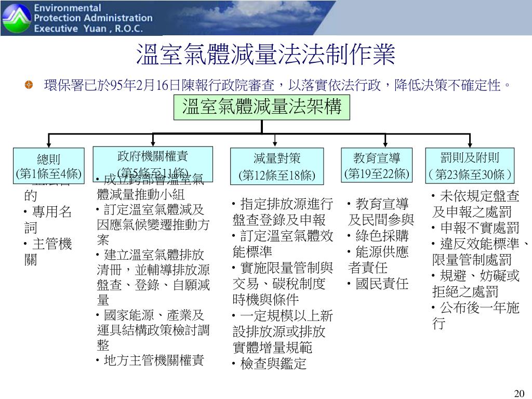Click the bullet 違反效能標準、限量管制處罰
Viewport: 532px width, 399px height.
point(480,252)
